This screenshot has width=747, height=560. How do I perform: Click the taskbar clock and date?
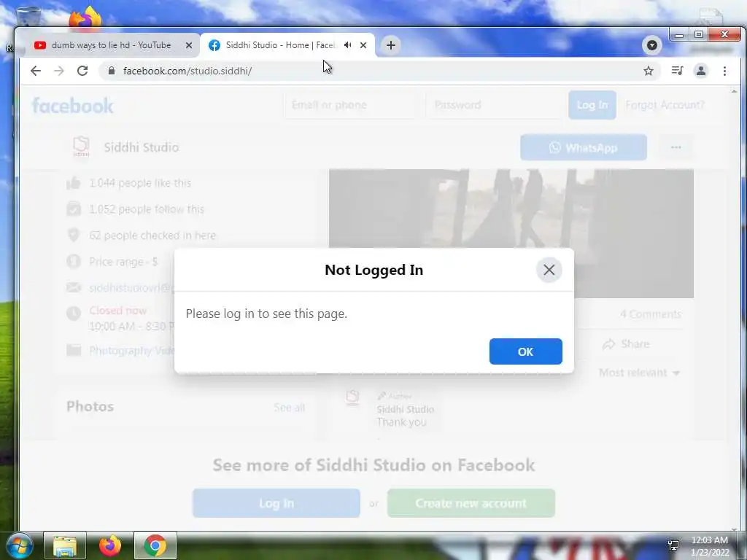pos(710,546)
